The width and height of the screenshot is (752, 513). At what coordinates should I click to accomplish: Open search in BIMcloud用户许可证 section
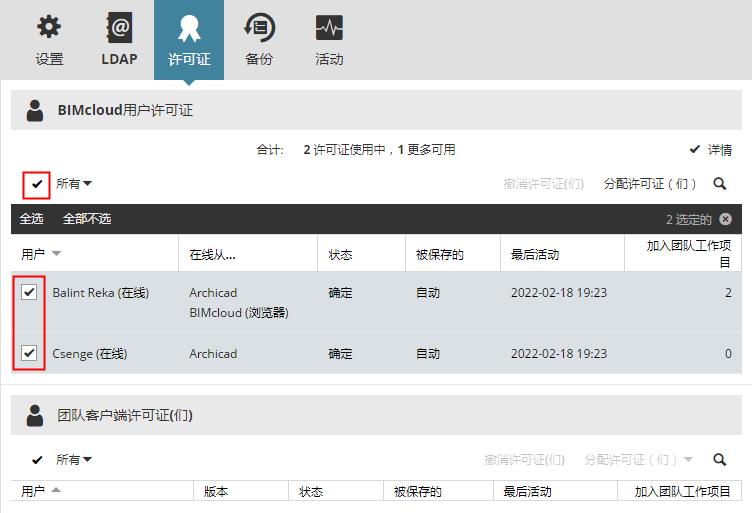pyautogui.click(x=719, y=184)
